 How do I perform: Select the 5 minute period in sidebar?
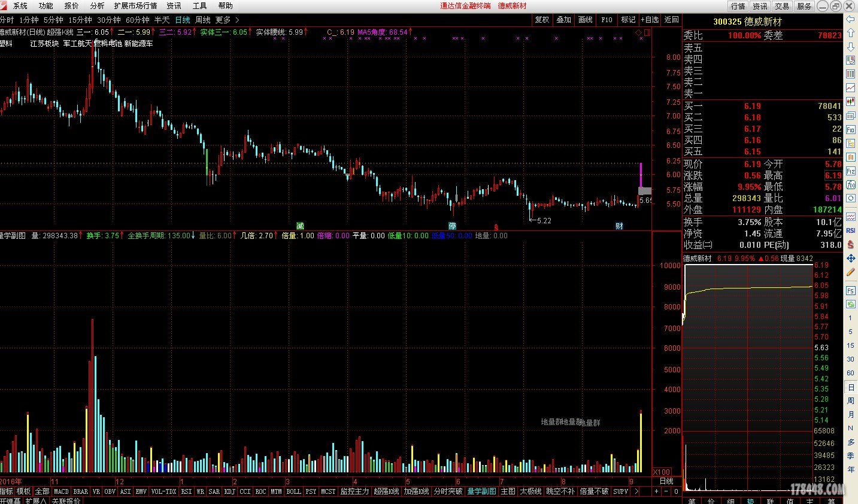(x=850, y=332)
